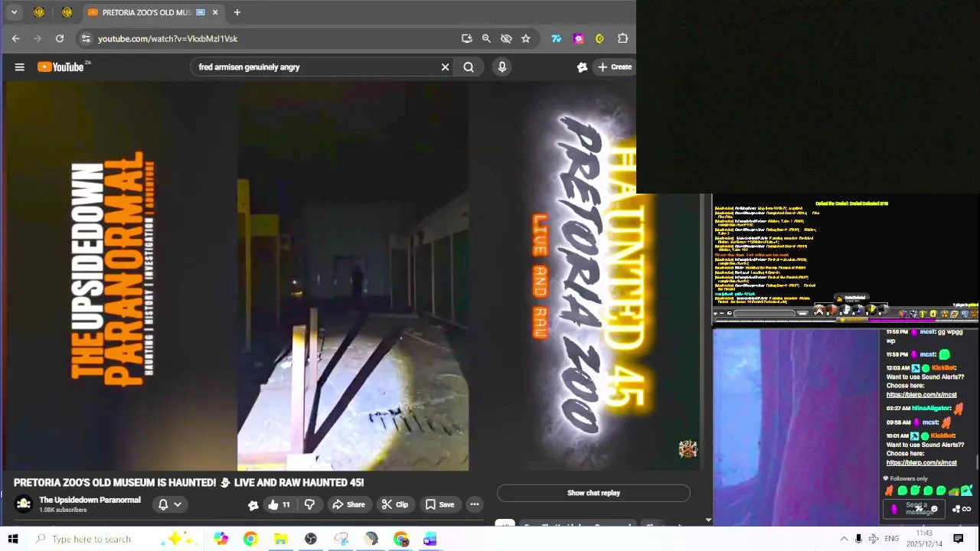Focus the YouTube search input field
Viewport: 980px width, 551px height.
click(x=315, y=67)
